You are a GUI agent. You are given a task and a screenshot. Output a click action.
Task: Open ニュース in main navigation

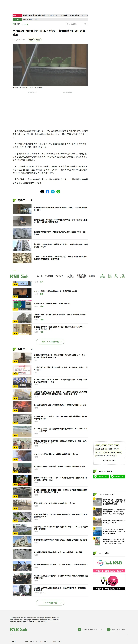tap(39, 276)
